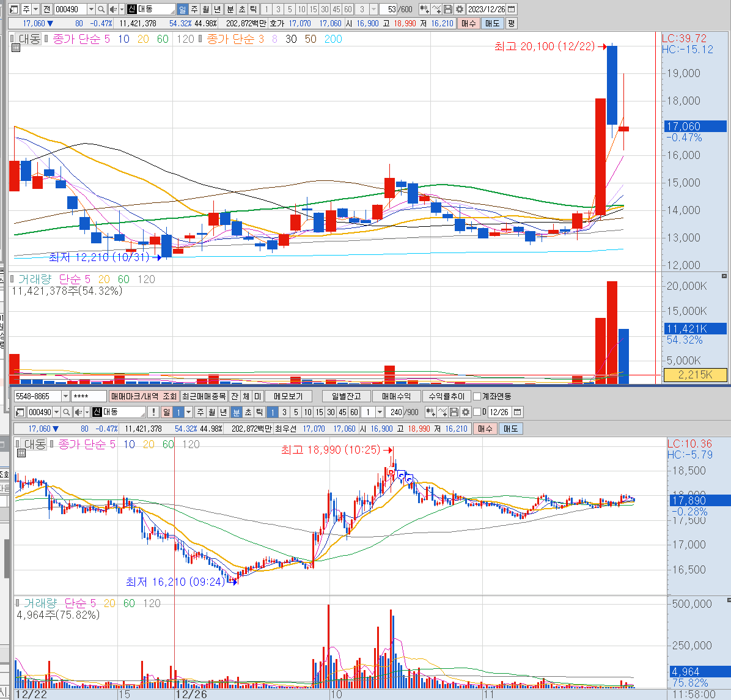Click the exclamation mark icon in the bottom toolbar
Screen dimensions: 731x700
[153, 412]
